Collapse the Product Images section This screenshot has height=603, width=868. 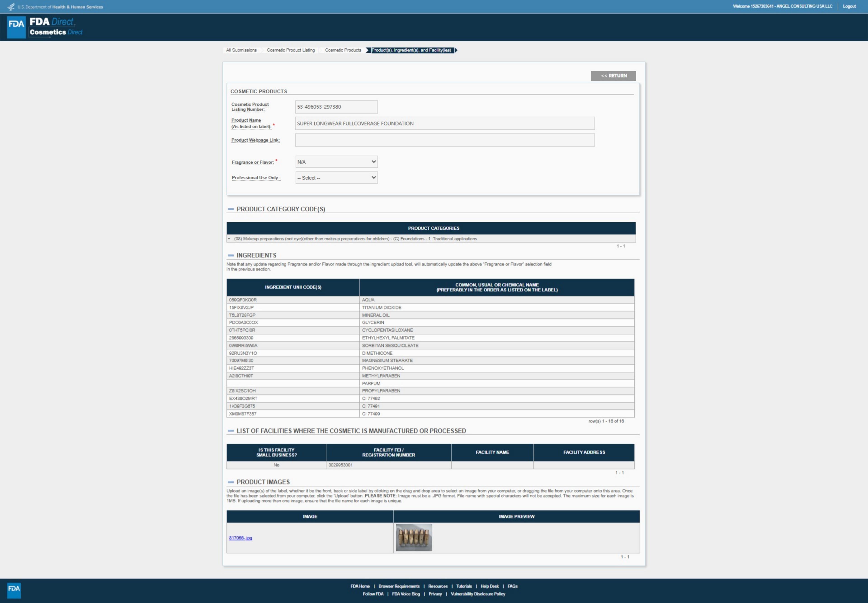tap(231, 482)
